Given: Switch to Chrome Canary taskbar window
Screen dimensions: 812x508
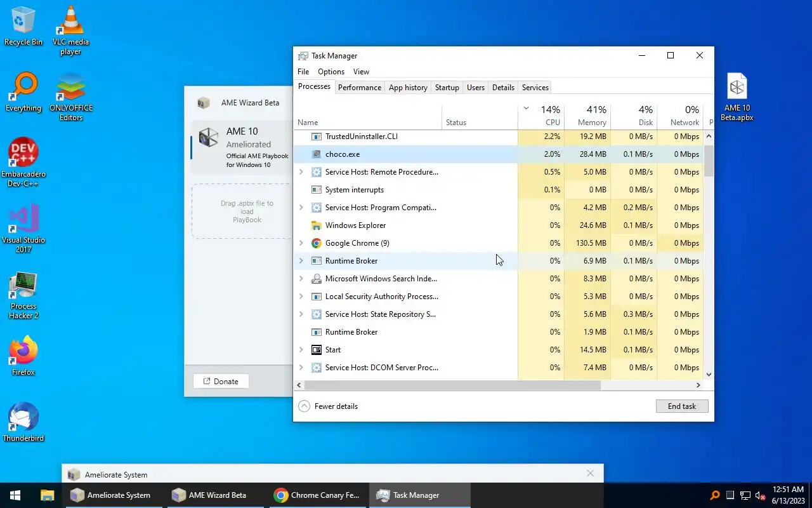Looking at the screenshot, I should 317,495.
